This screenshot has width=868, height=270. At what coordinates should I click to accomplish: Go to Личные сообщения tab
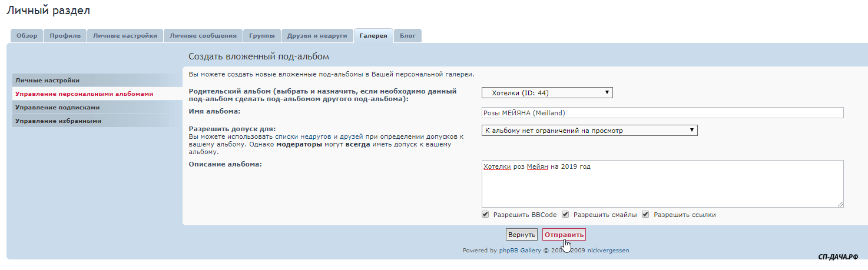coord(203,36)
